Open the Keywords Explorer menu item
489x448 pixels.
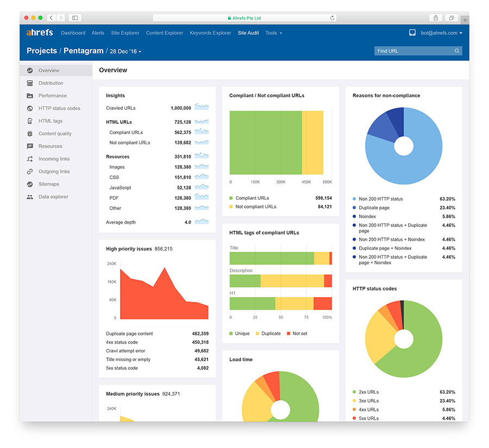210,33
